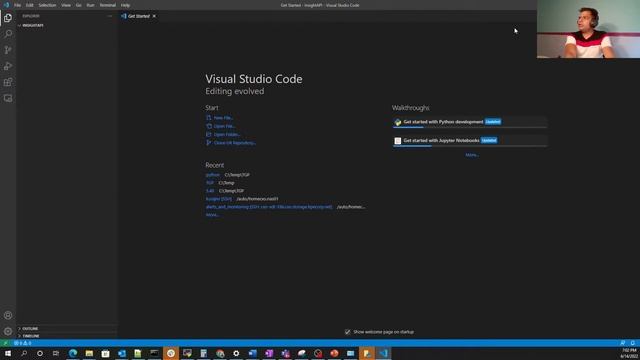The image size is (640, 360).
Task: Click the Python icon in walkthroughs
Action: 398,122
